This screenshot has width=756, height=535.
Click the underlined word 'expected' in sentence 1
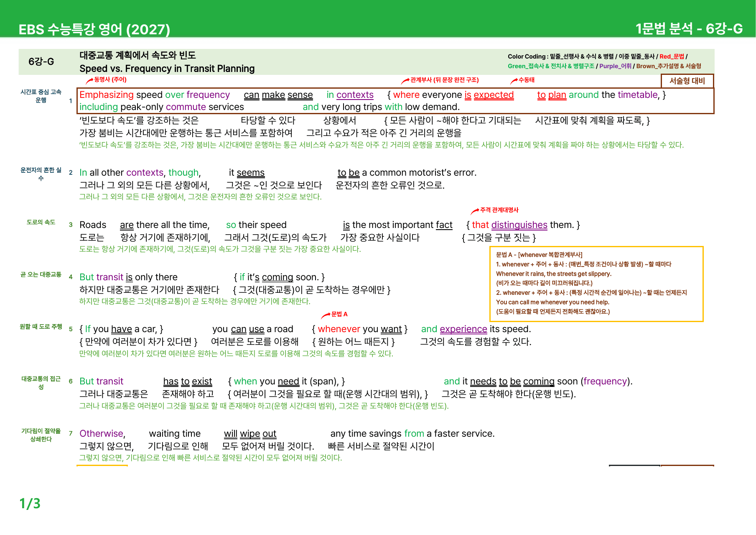pos(494,95)
